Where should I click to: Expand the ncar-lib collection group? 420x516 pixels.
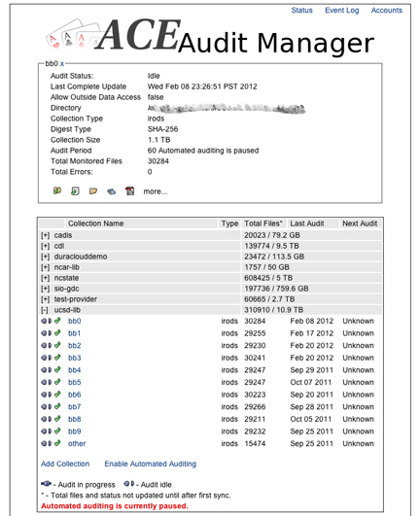(x=45, y=267)
